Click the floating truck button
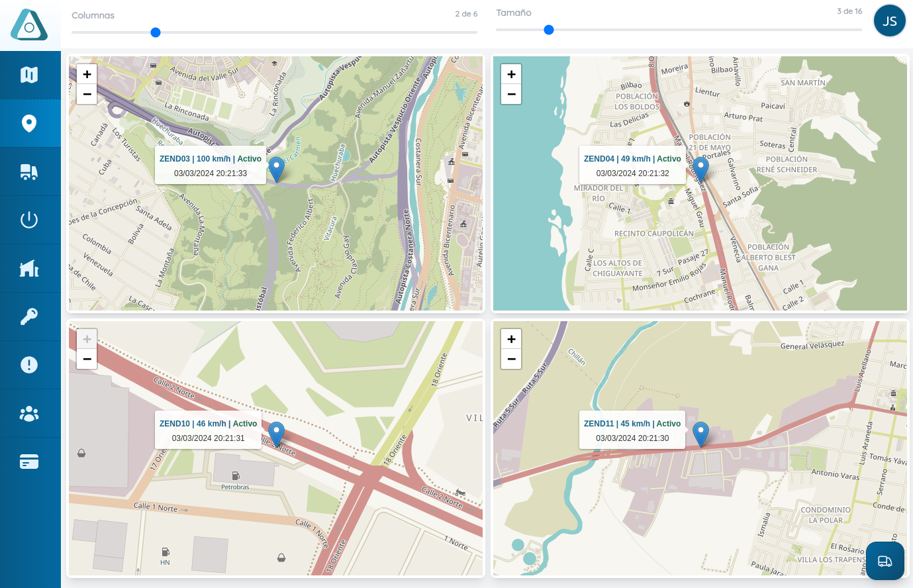This screenshot has width=913, height=588. coord(885,561)
